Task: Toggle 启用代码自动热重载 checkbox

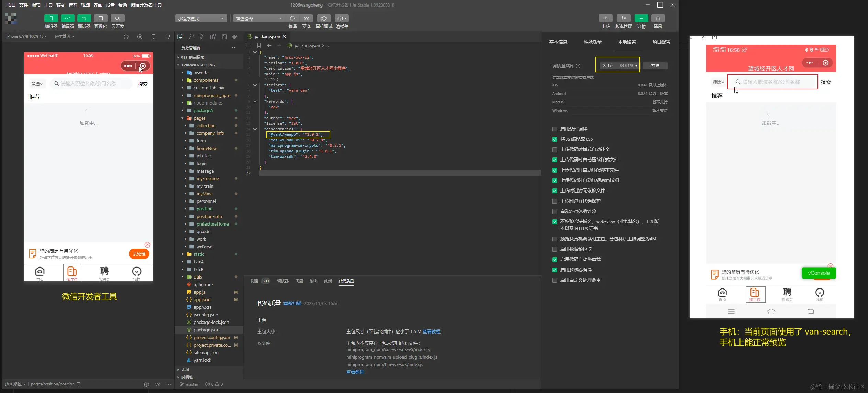Action: point(554,260)
